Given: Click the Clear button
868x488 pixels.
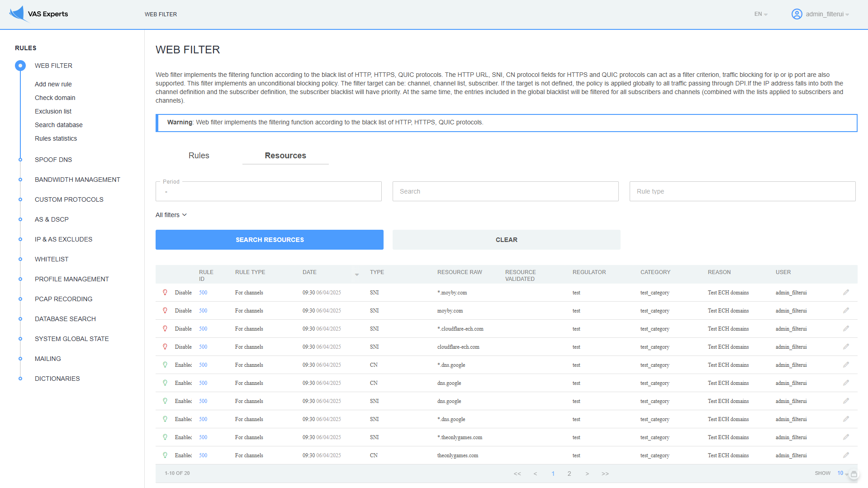Looking at the screenshot, I should click(506, 240).
